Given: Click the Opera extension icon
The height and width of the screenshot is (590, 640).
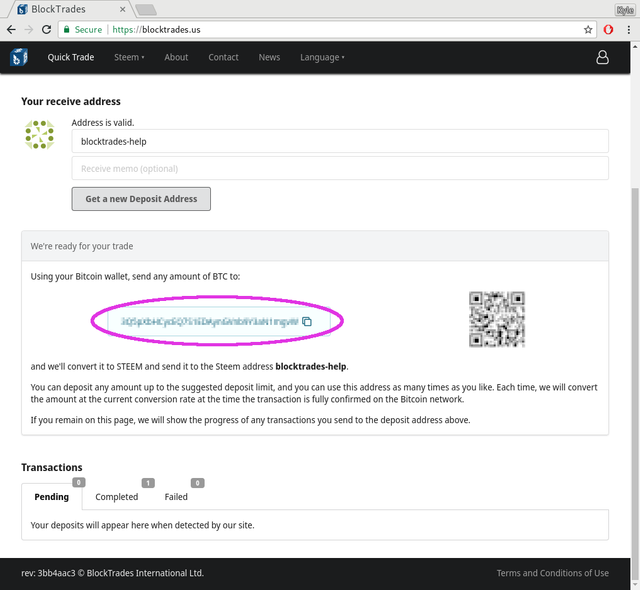Looking at the screenshot, I should (608, 29).
